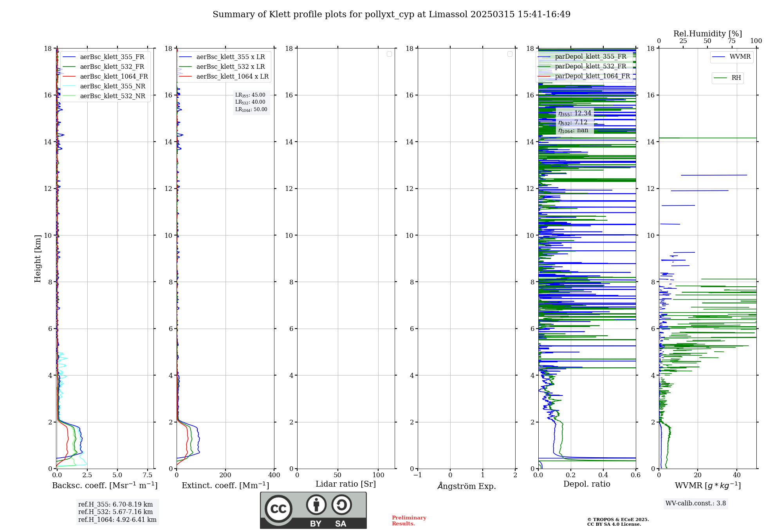Click the 'Rel.Humidity [%]' top axis label

click(708, 34)
